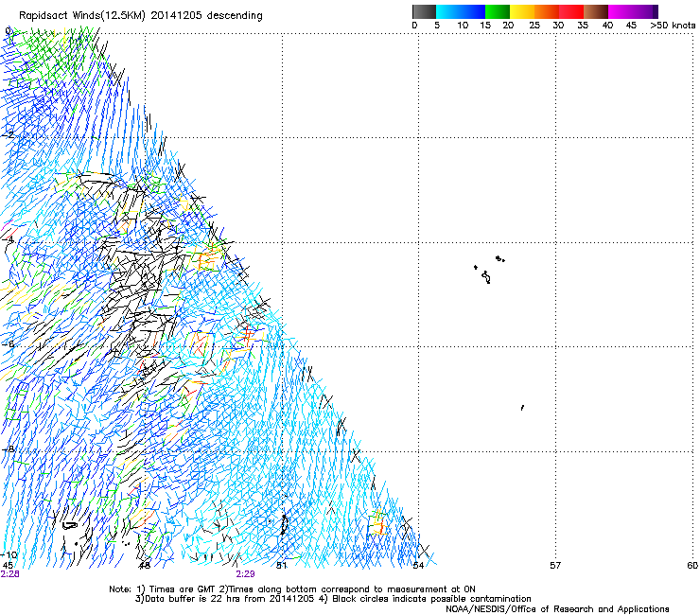Viewport: 700px width, 615px height.
Task: Click the cyan legend color segment
Action: 448,11
